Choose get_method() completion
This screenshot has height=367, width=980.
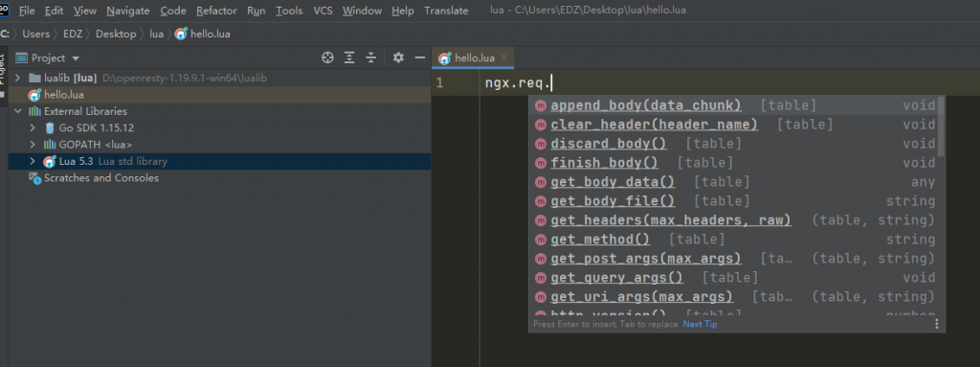[733, 240]
